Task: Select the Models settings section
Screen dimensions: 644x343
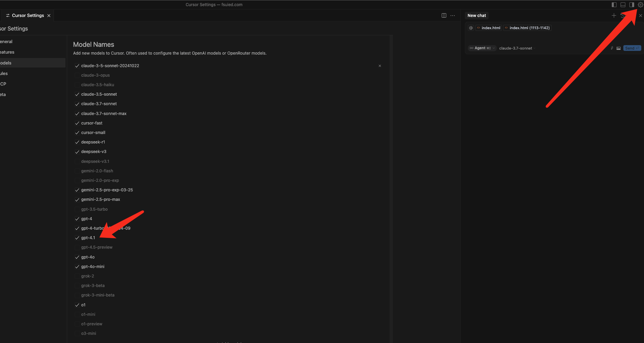Action: point(33,63)
